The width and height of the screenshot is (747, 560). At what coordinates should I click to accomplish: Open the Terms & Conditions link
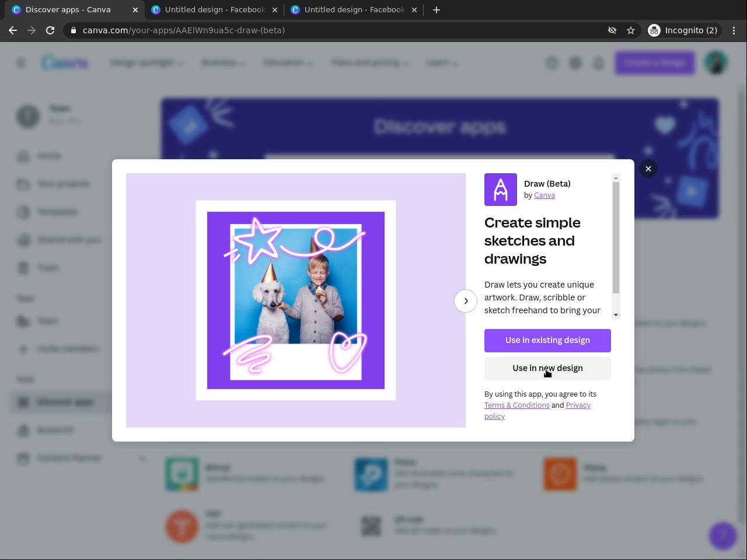click(x=517, y=405)
